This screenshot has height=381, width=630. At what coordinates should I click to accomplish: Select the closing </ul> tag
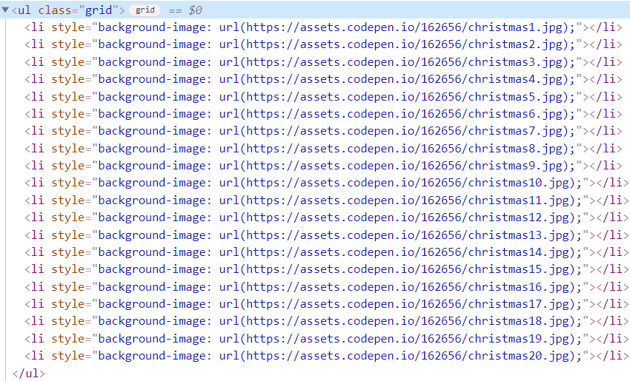click(x=29, y=373)
